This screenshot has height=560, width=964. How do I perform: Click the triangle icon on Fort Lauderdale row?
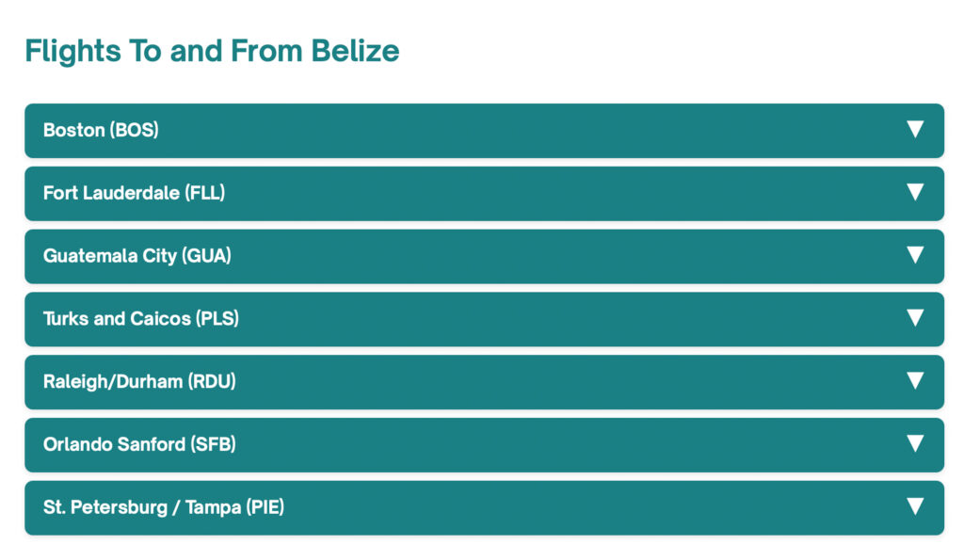coord(915,192)
